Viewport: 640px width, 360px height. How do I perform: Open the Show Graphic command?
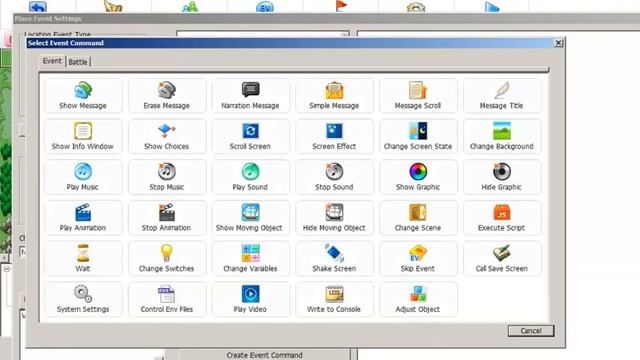(x=418, y=178)
